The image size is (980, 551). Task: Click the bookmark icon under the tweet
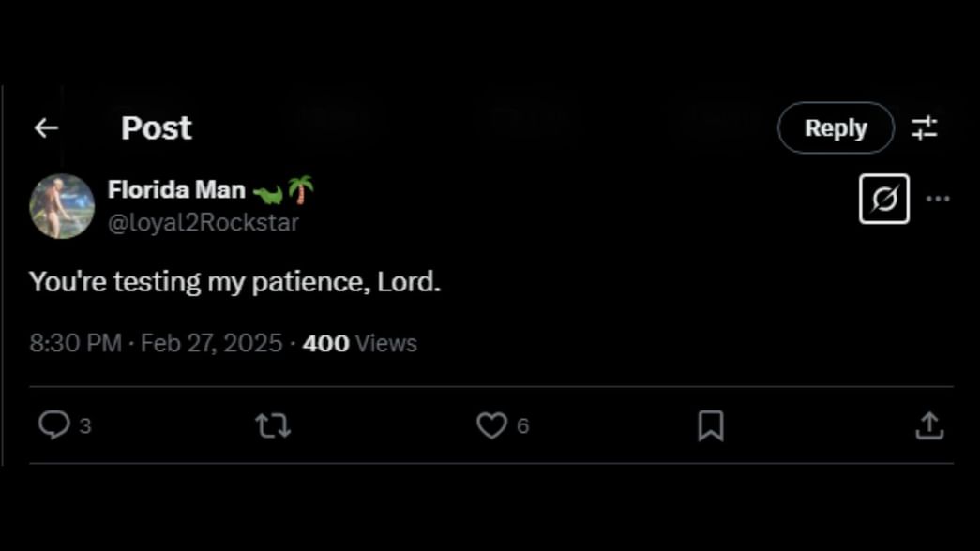point(711,424)
